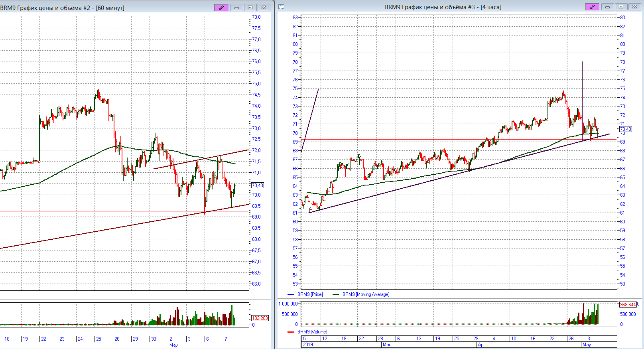Click the 132 263 volume value label
The image size is (644, 349).
click(260, 318)
